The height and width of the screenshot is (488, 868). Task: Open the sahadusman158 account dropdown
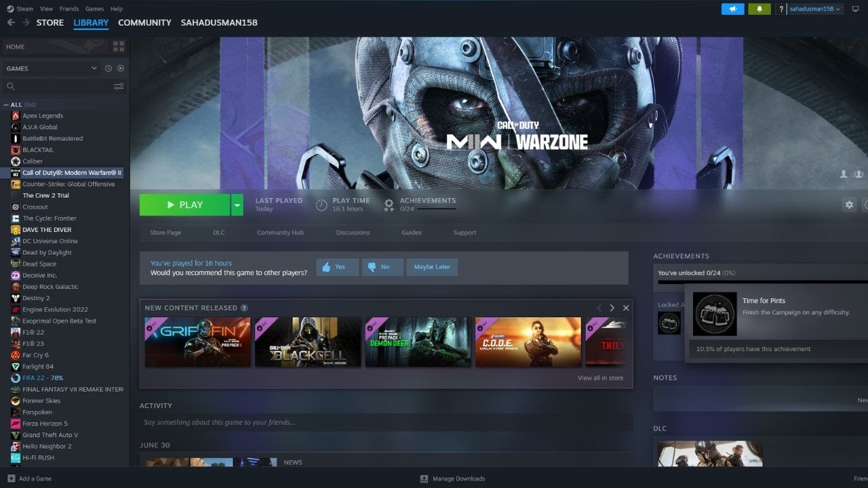pyautogui.click(x=814, y=9)
